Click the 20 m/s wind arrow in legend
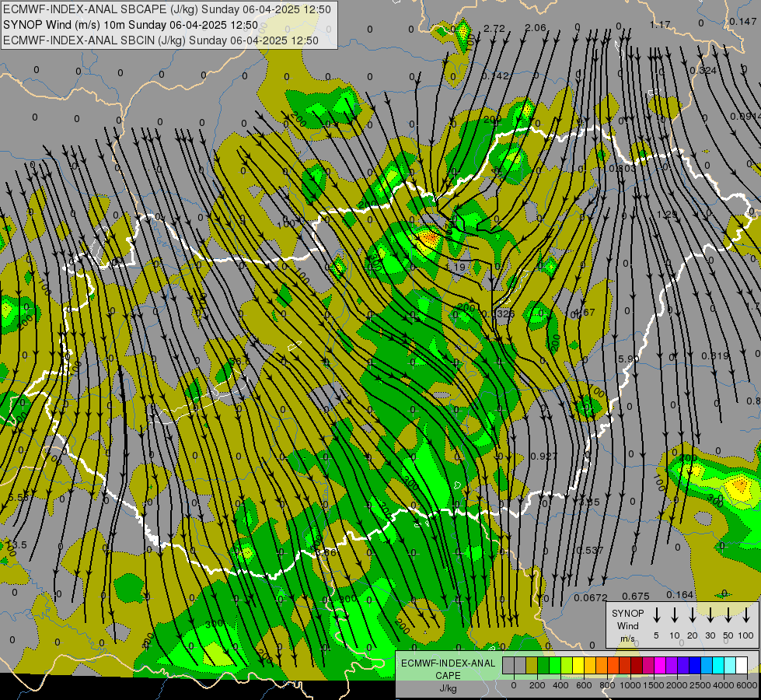Image resolution: width=761 pixels, height=700 pixels. [x=692, y=614]
